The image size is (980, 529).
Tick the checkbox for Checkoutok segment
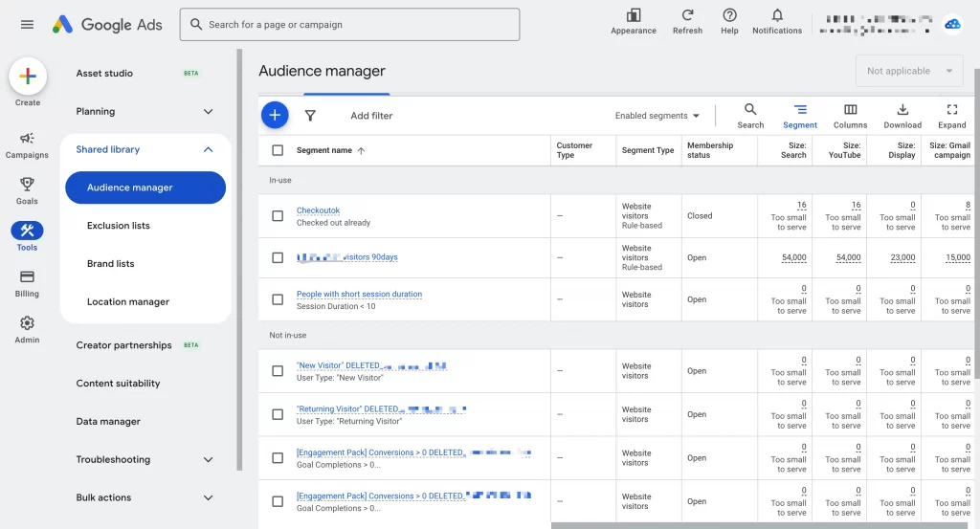[278, 216]
